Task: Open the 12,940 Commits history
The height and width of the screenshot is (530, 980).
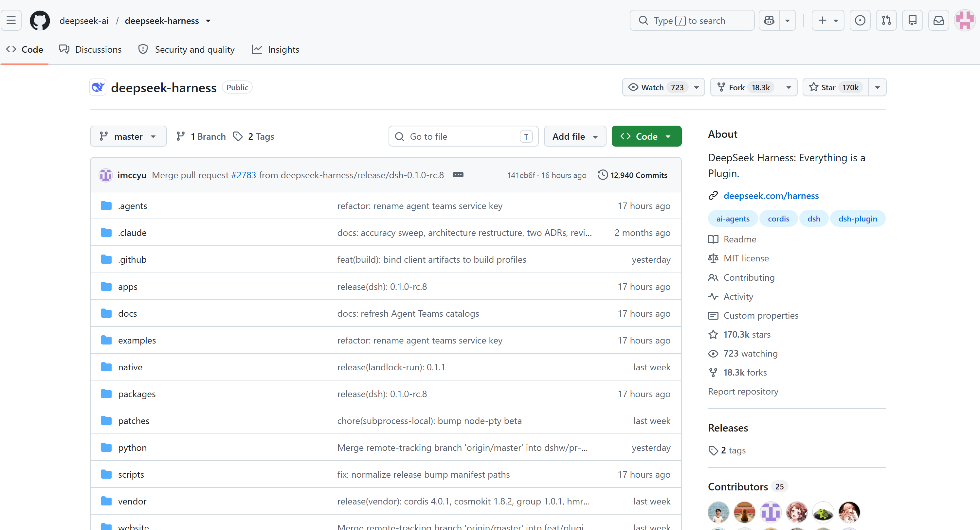Action: 632,175
